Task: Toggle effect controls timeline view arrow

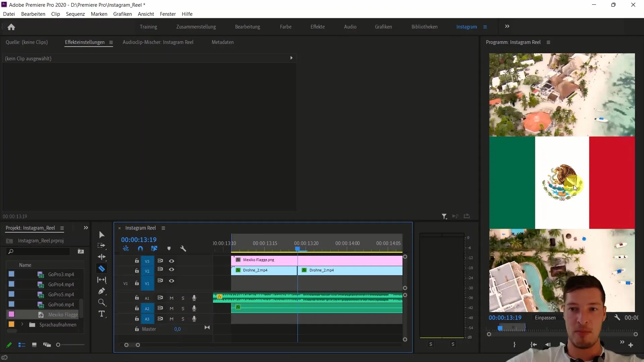Action: pos(291,58)
